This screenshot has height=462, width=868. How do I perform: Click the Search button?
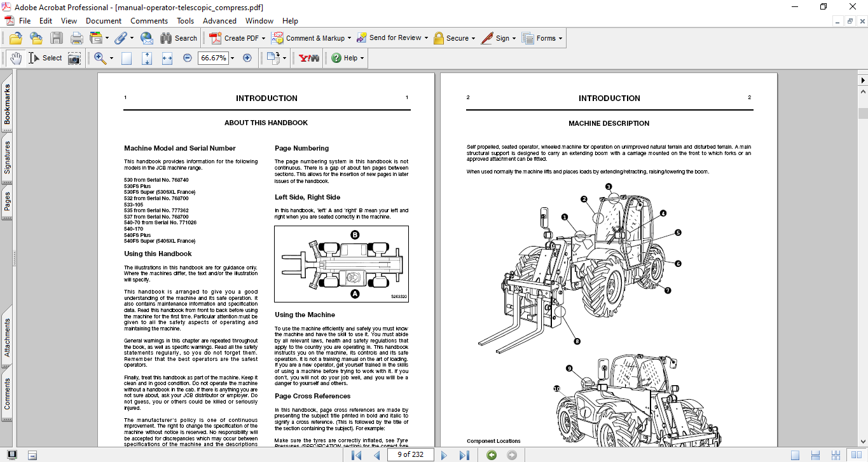coord(179,38)
